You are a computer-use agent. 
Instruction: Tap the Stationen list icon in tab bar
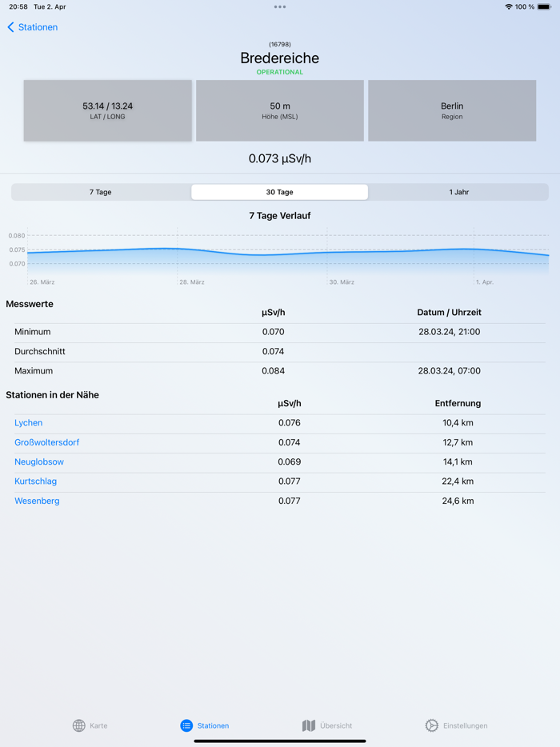click(x=186, y=725)
